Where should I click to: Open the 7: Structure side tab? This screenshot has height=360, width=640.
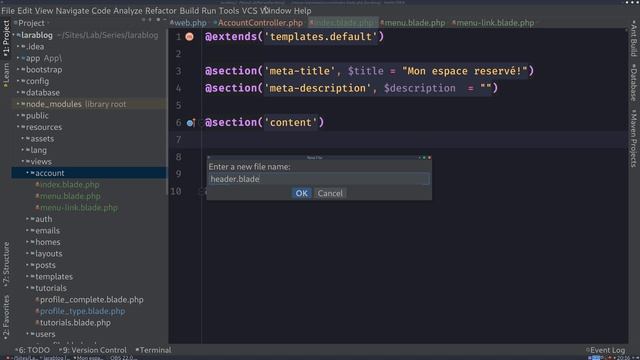click(x=6, y=264)
